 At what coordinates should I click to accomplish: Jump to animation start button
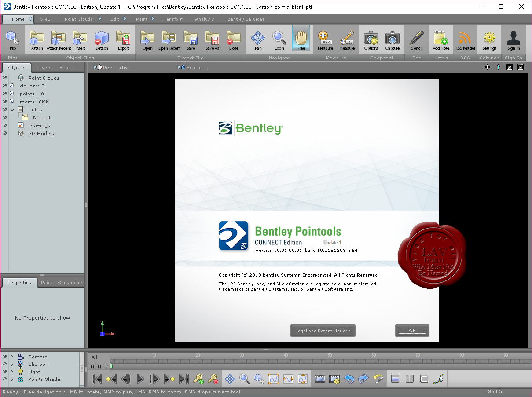97,379
